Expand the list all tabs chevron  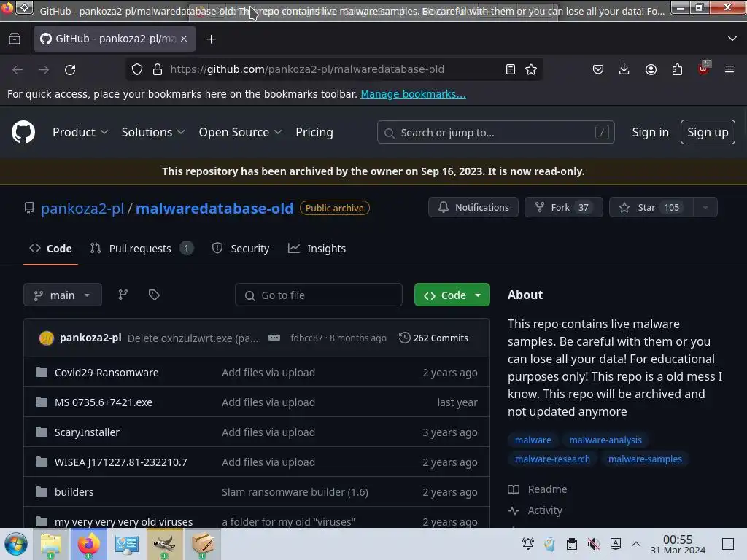click(732, 38)
